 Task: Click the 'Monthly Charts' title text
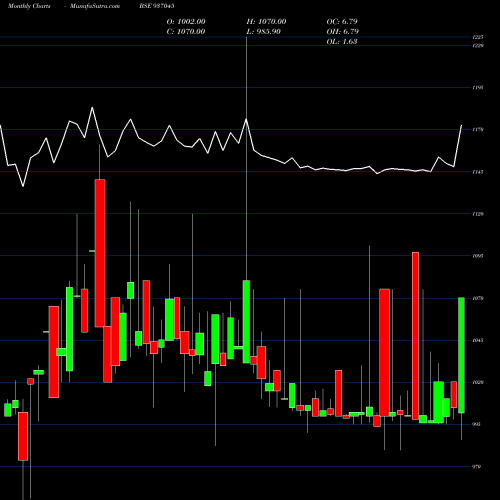29,6
